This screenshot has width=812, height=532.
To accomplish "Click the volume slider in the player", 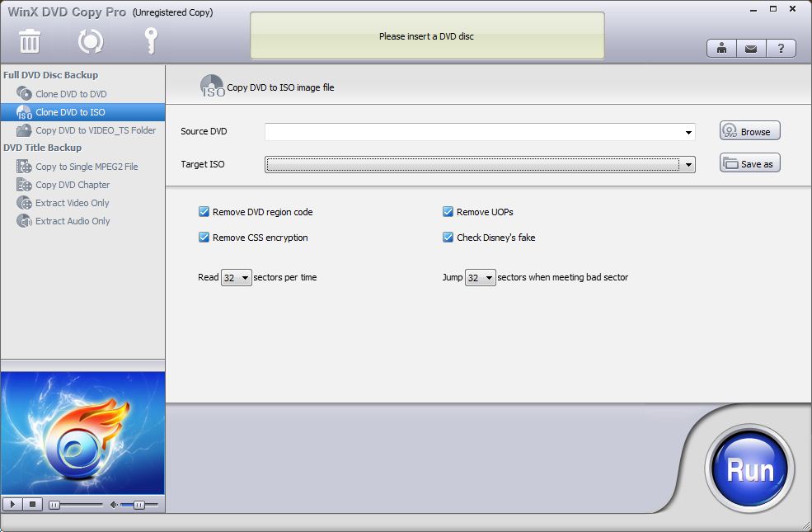I will [x=139, y=505].
